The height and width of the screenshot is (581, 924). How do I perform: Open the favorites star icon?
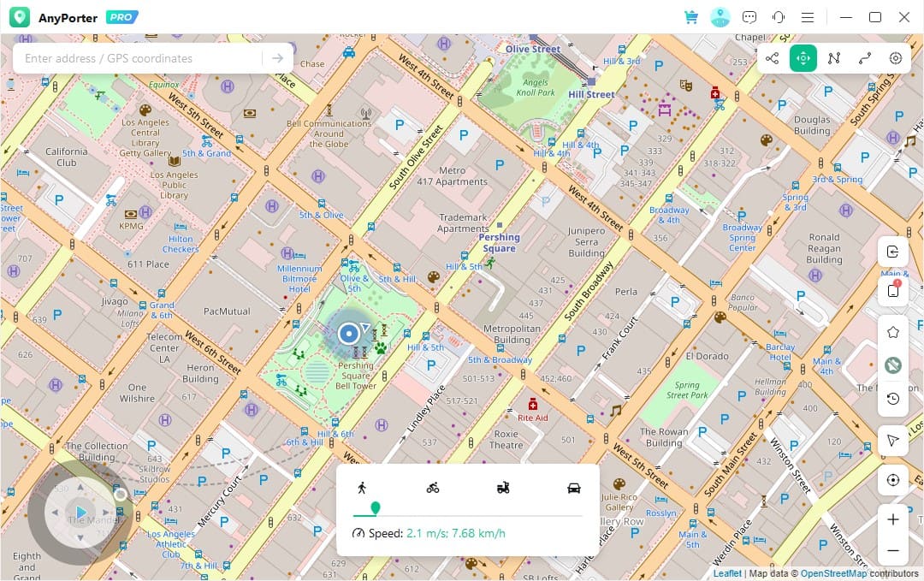[x=892, y=332]
